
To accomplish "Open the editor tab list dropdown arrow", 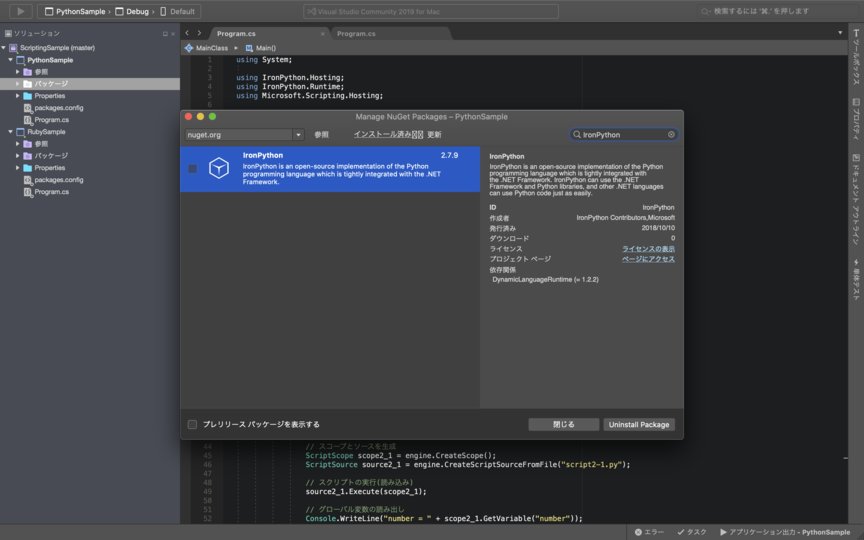I will (840, 33).
